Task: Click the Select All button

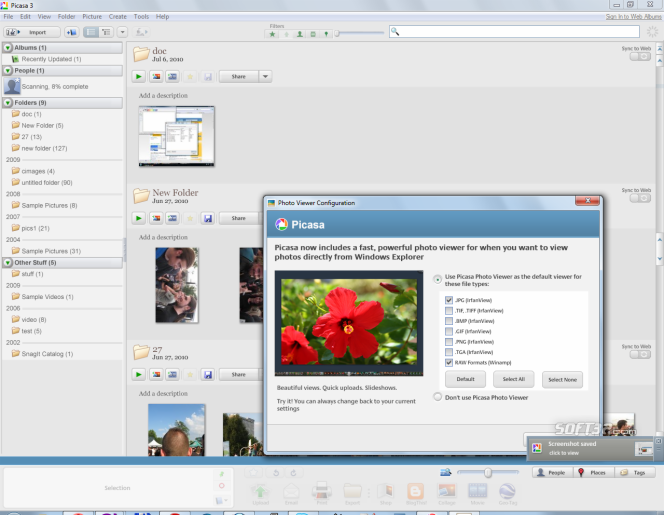Action: tap(514, 379)
